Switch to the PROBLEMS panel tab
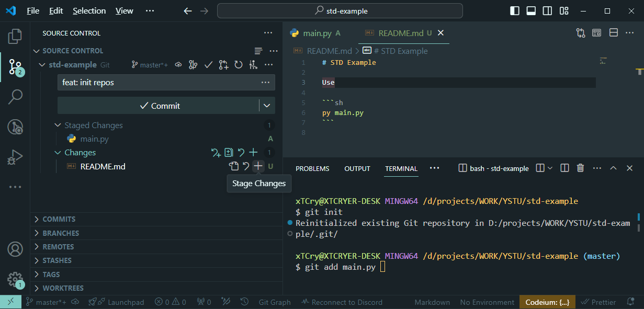This screenshot has height=309, width=644. tap(312, 168)
